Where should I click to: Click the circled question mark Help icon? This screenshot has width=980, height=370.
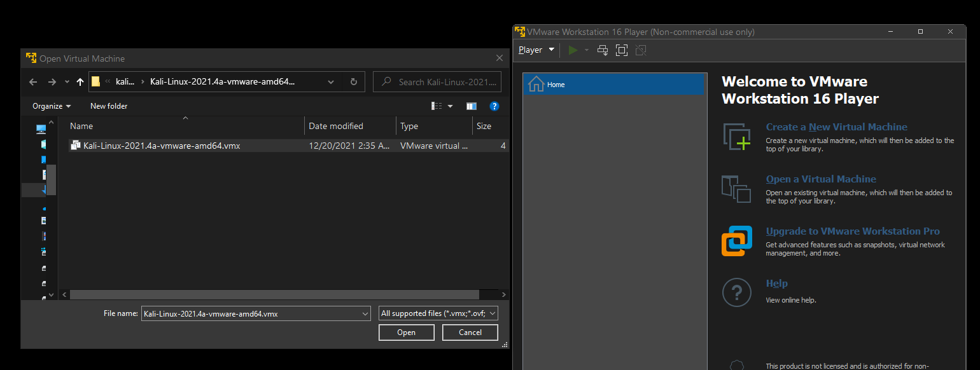click(x=737, y=293)
